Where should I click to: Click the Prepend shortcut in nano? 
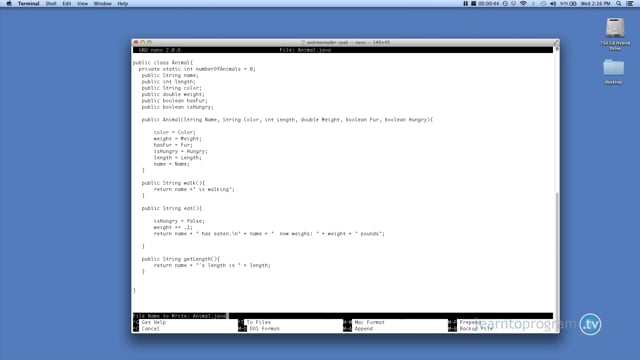(470, 322)
